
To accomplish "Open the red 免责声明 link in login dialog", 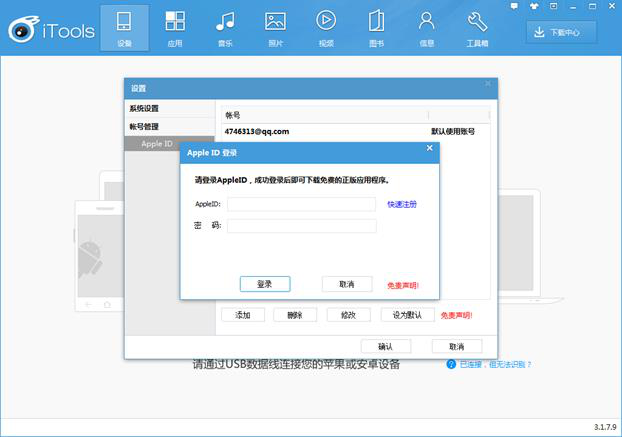I will click(403, 285).
